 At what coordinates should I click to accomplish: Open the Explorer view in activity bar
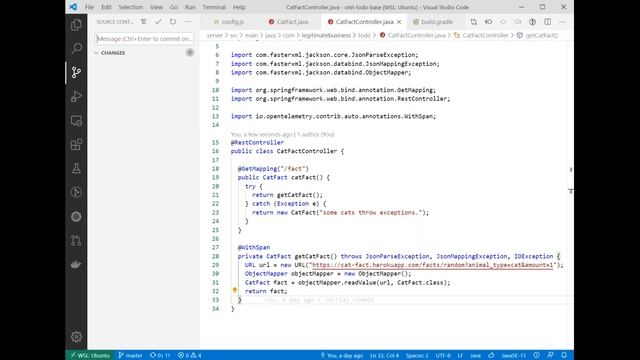[x=76, y=25]
